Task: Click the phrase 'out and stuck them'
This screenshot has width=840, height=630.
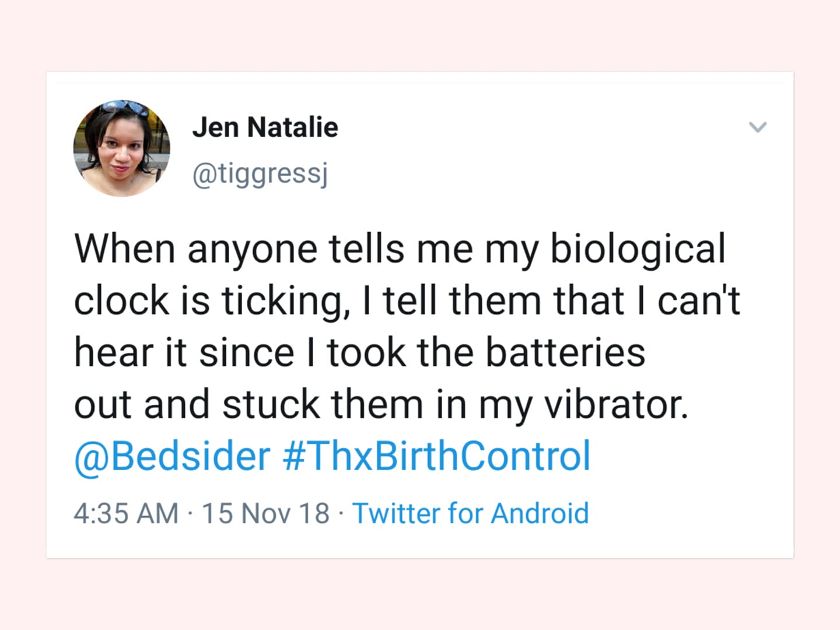Action: tap(249, 404)
